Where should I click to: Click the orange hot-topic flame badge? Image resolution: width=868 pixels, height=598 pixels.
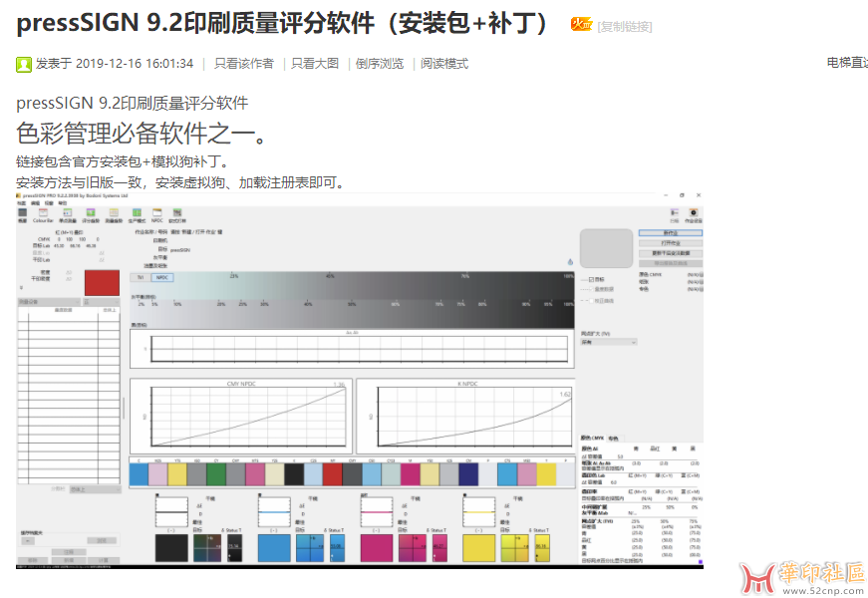pos(581,24)
